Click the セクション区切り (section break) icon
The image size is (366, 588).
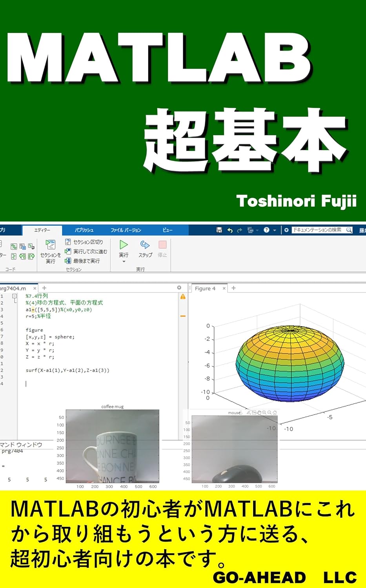coord(68,242)
